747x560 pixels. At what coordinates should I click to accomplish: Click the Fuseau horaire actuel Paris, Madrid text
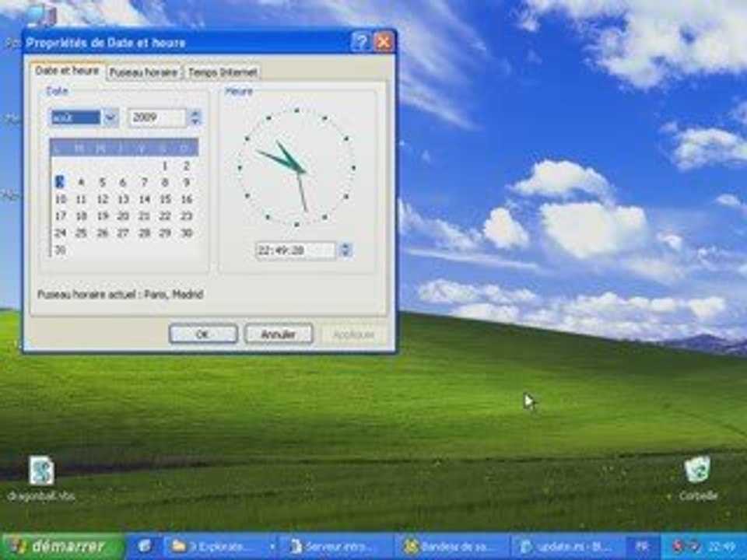point(120,294)
